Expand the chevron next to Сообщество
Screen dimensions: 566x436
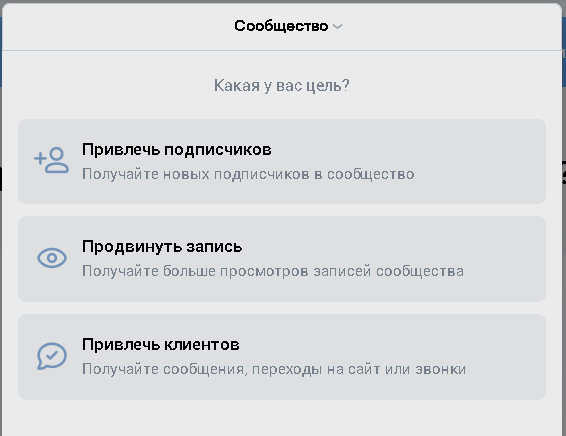[338, 26]
